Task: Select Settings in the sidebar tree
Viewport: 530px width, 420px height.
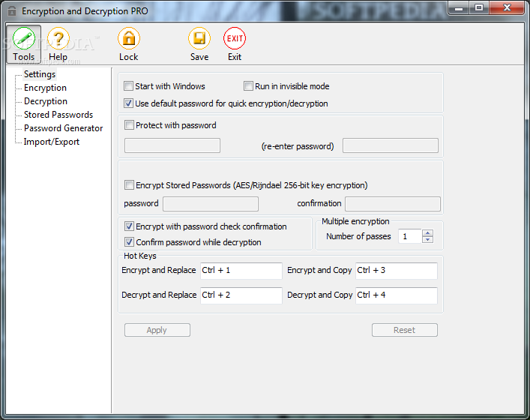Action: [40, 74]
